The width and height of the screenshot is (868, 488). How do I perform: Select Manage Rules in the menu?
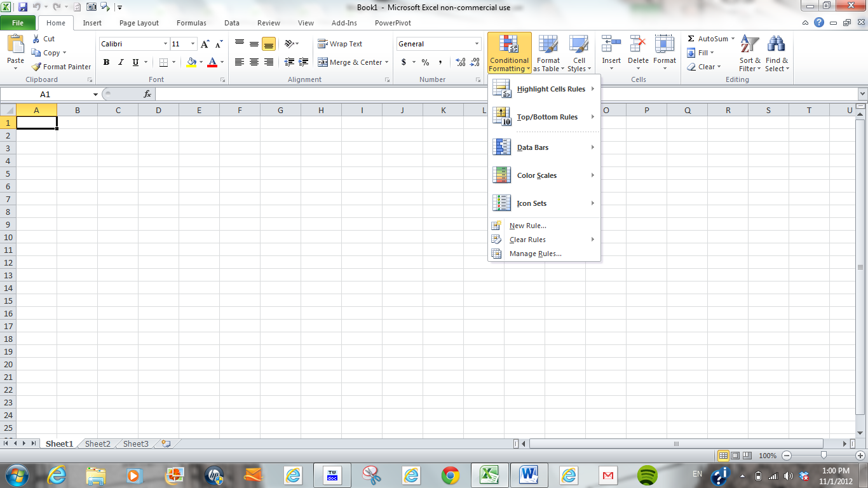click(535, 254)
